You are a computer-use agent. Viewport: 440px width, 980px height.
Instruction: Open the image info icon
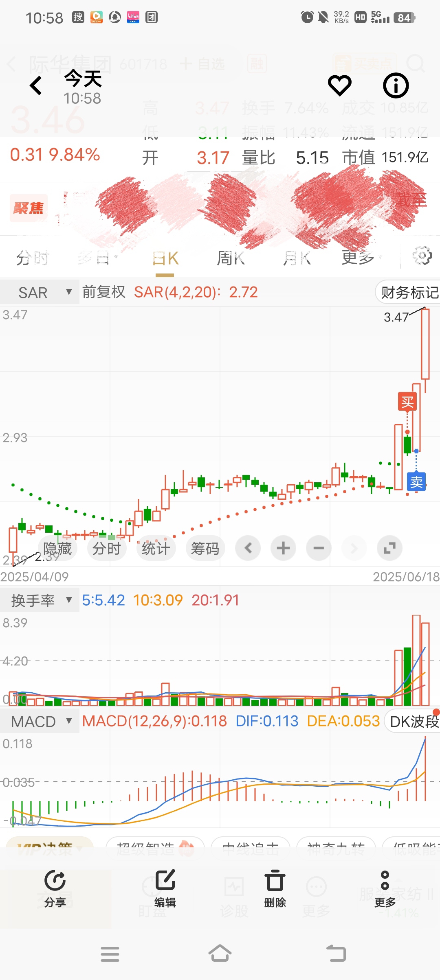396,85
